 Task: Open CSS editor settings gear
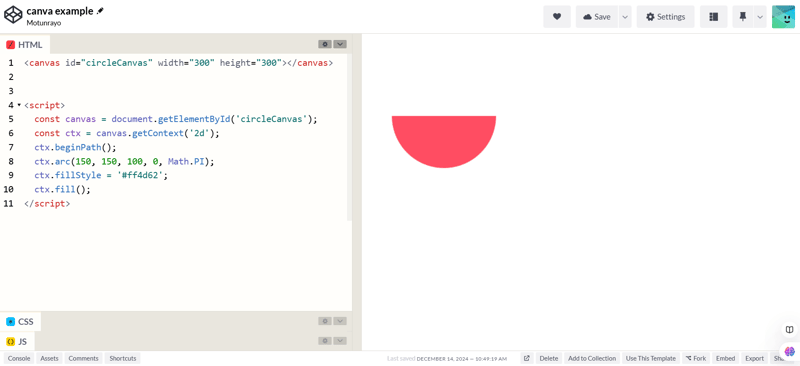pyautogui.click(x=325, y=321)
